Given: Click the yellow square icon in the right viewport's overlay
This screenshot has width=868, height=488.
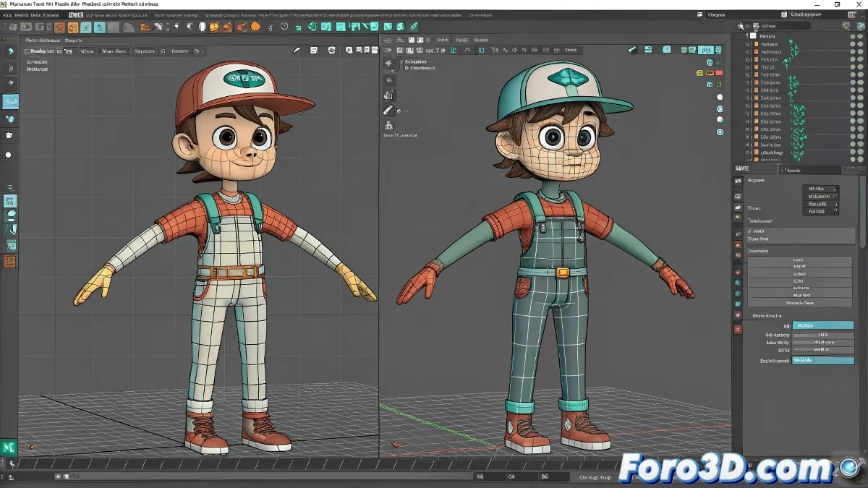Looking at the screenshot, I should [699, 73].
